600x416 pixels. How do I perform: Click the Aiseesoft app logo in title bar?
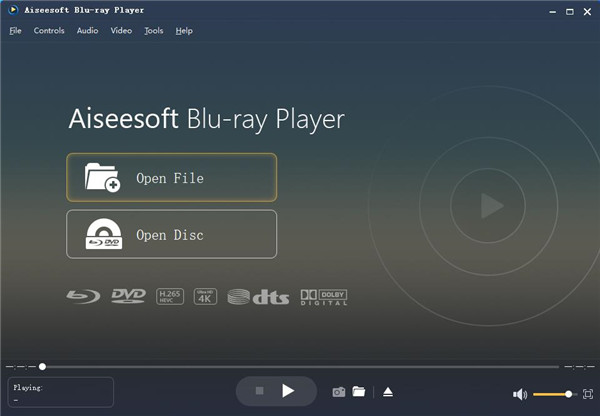point(13,10)
